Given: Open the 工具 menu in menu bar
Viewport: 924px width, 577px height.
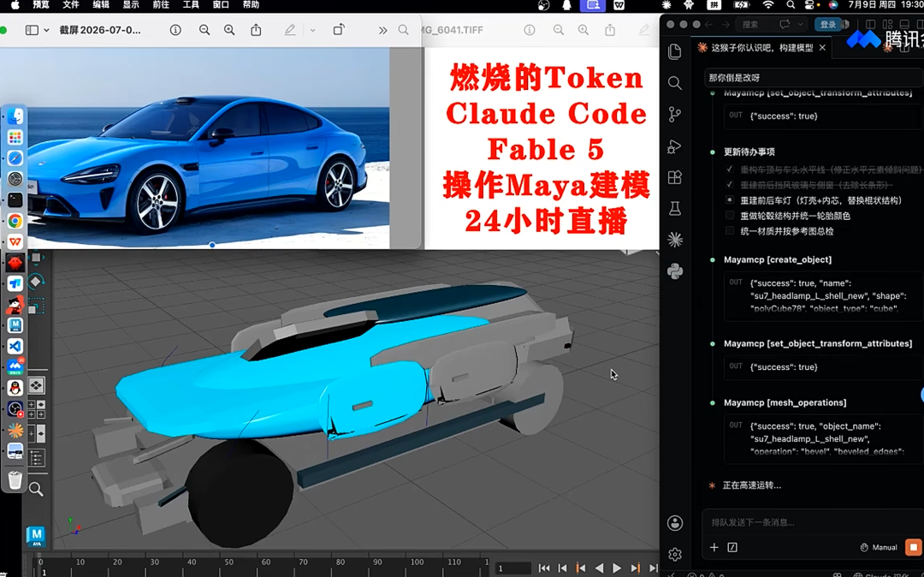Looking at the screenshot, I should (191, 5).
